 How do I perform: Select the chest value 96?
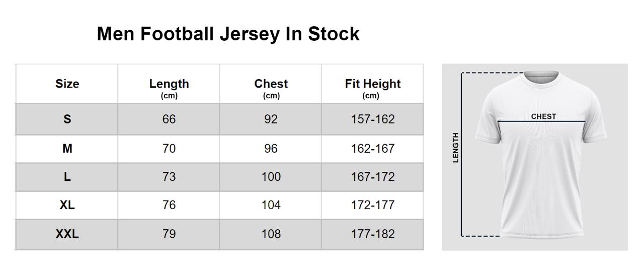(271, 149)
